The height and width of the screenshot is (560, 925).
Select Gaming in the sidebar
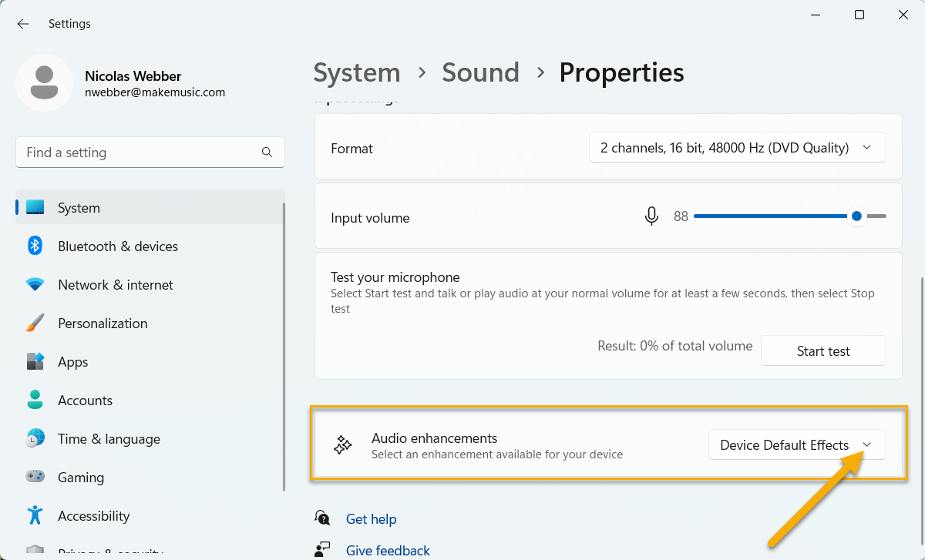click(x=81, y=478)
